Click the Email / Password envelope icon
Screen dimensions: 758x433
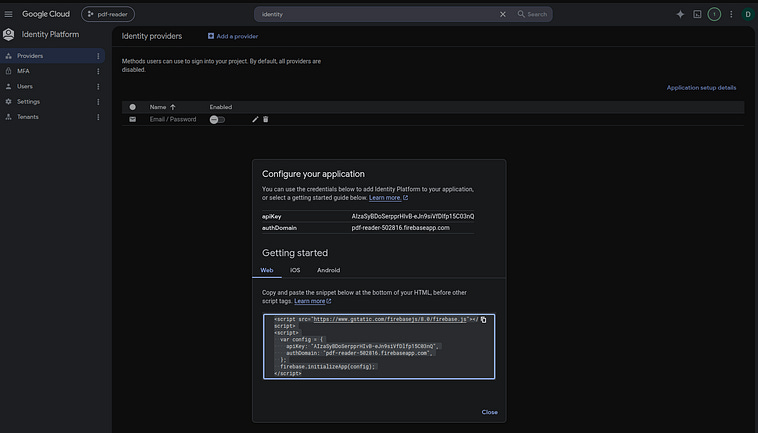[x=132, y=119]
